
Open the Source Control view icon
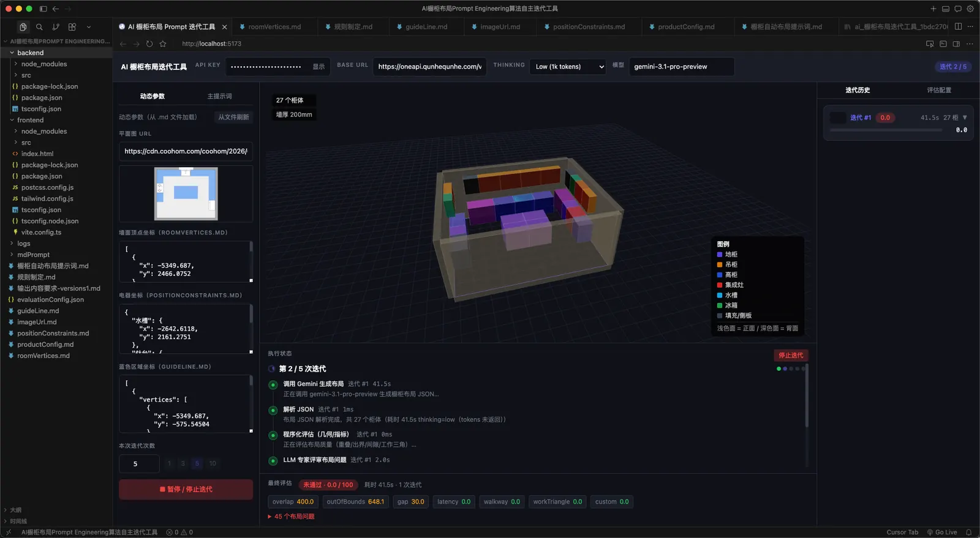pos(56,27)
